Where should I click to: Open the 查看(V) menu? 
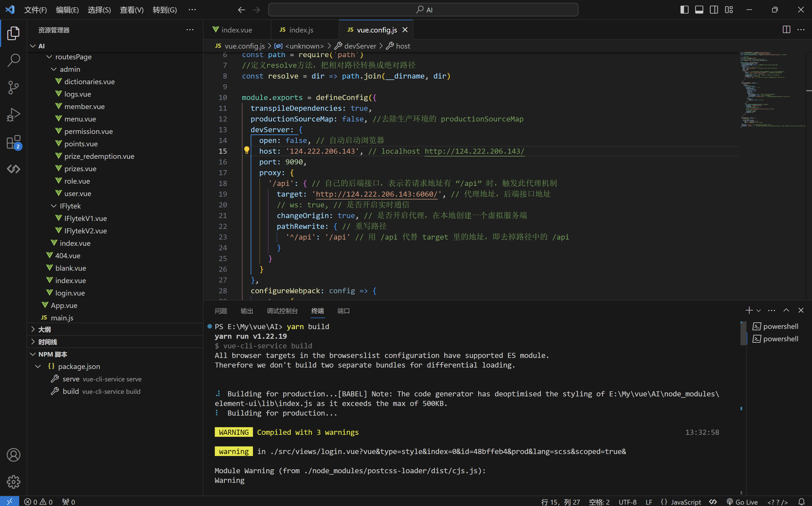[x=131, y=10]
